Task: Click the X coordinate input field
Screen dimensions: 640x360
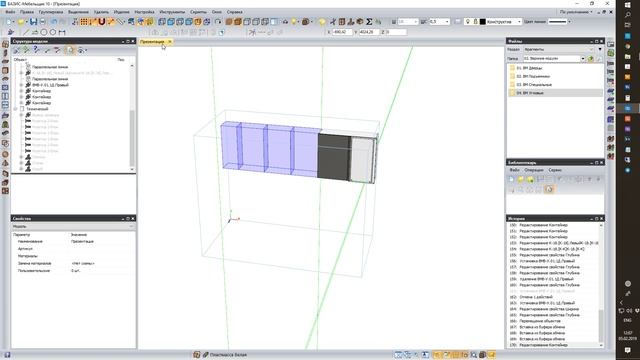Action: (342, 32)
